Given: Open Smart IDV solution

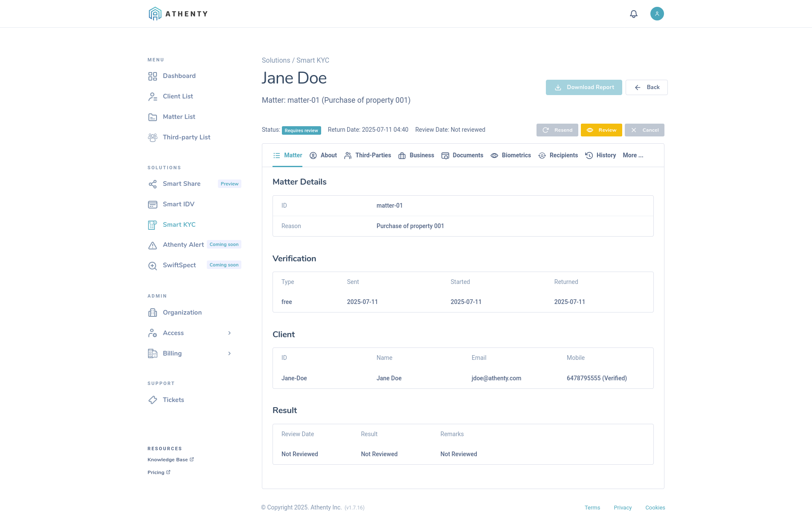Looking at the screenshot, I should tap(178, 204).
